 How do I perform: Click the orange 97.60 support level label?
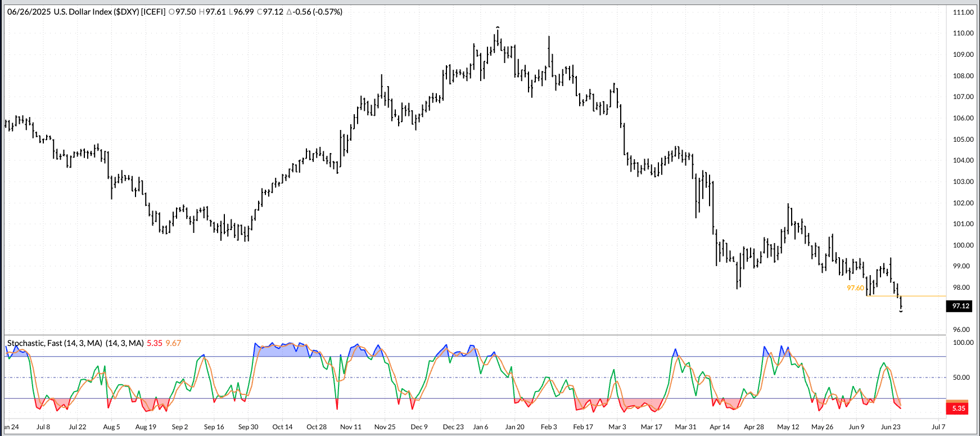[855, 288]
